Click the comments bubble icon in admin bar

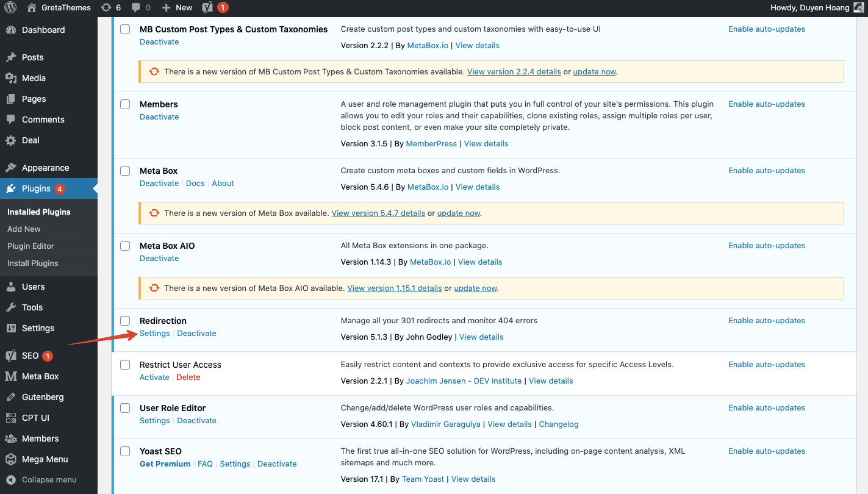(x=136, y=8)
